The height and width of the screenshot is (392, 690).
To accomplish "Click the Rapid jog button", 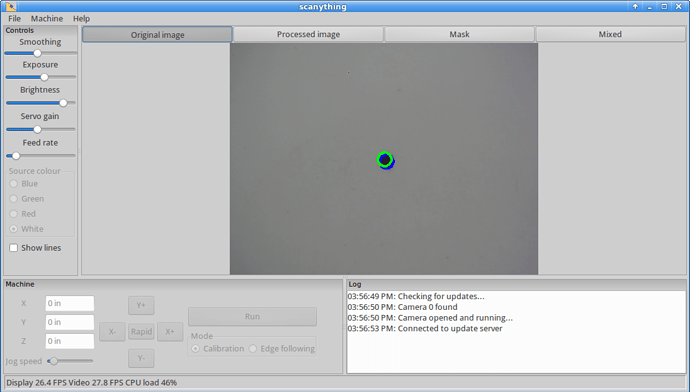I will (x=141, y=331).
